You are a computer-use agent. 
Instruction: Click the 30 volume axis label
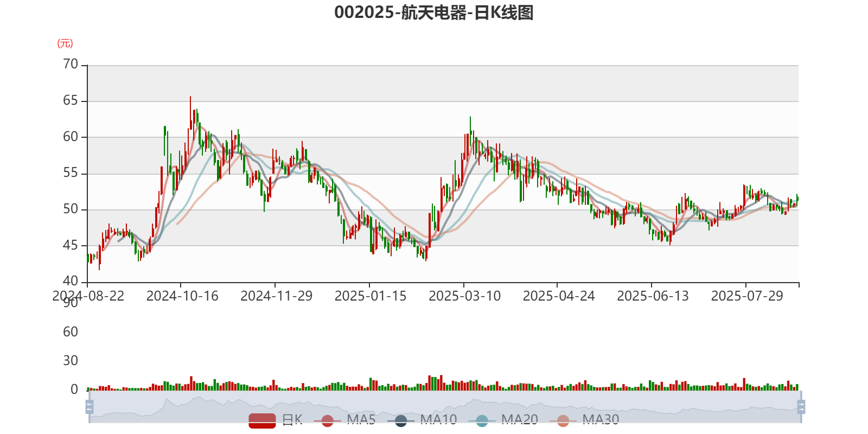click(71, 361)
